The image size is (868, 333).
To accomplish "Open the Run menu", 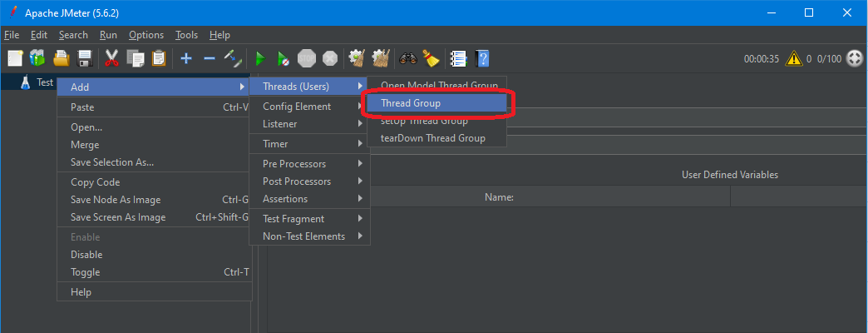I will pyautogui.click(x=108, y=35).
